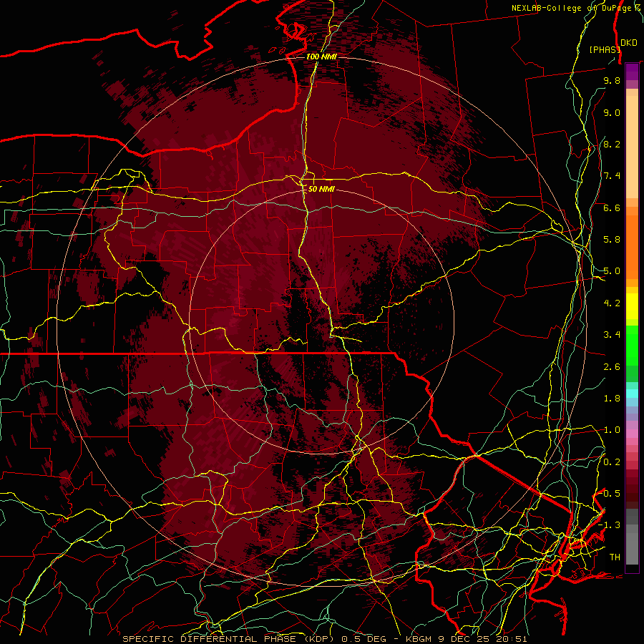Select the "1.0" scale value

pyautogui.click(x=612, y=430)
